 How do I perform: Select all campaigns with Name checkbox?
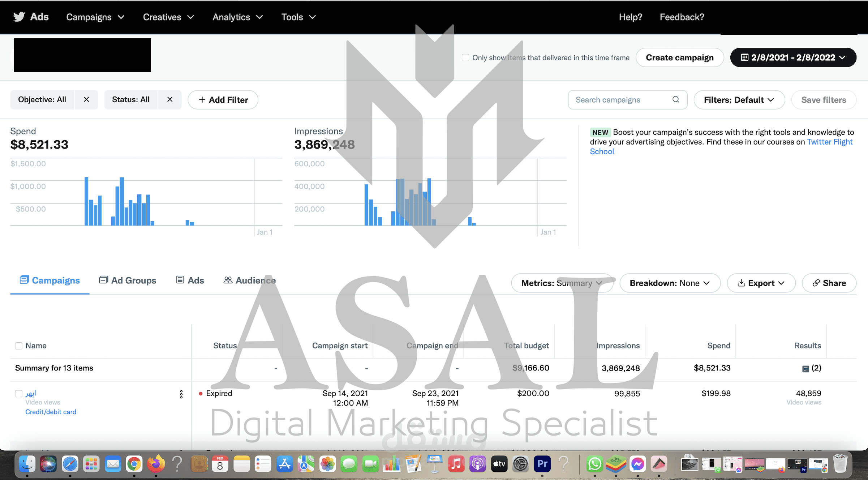tap(19, 346)
